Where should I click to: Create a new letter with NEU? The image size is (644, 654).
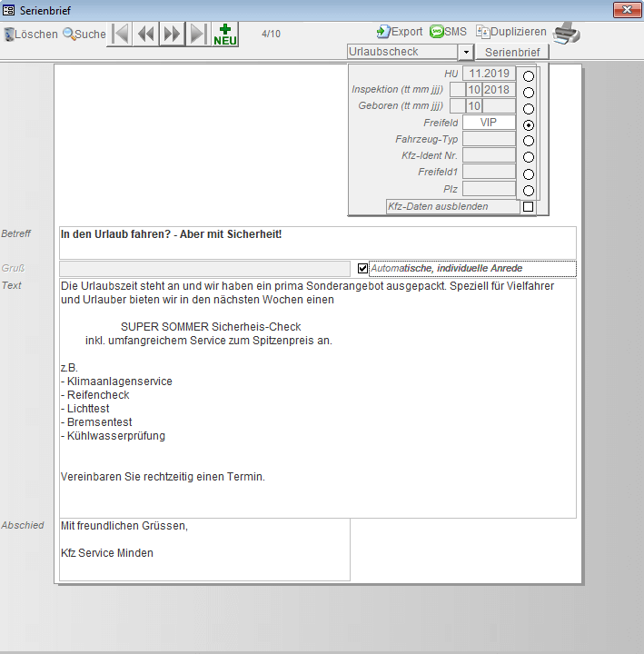[224, 35]
